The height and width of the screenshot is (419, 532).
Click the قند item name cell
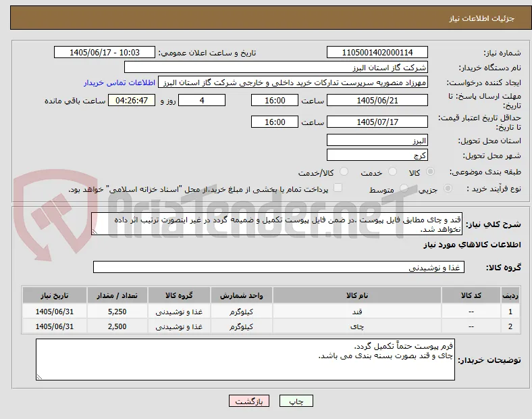357,312
